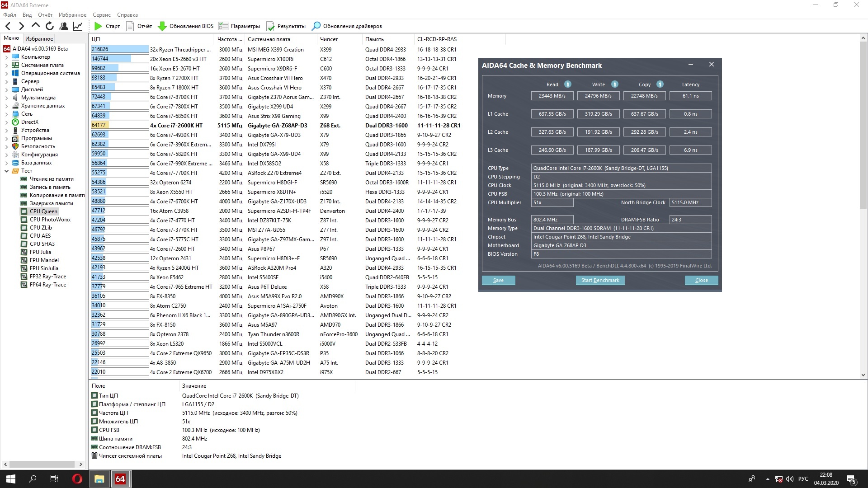Click info icon next to Write

615,84
